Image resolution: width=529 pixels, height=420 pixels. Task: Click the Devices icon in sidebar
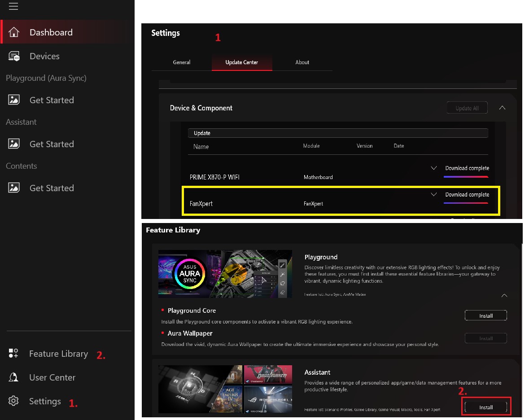click(14, 56)
